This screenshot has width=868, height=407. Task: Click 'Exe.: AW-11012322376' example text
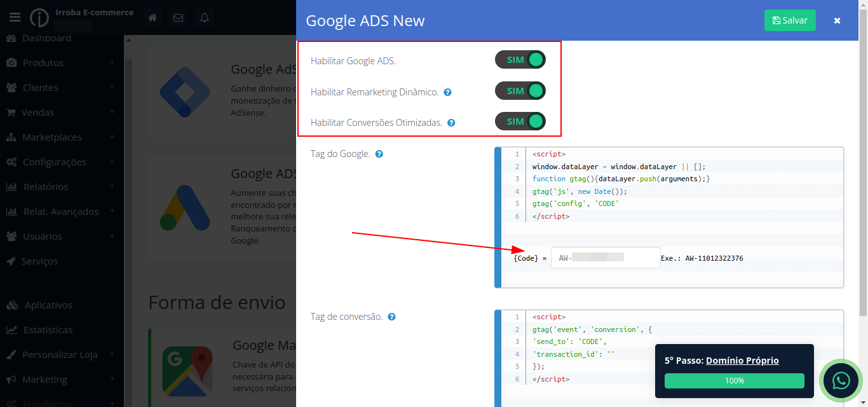[x=702, y=258]
